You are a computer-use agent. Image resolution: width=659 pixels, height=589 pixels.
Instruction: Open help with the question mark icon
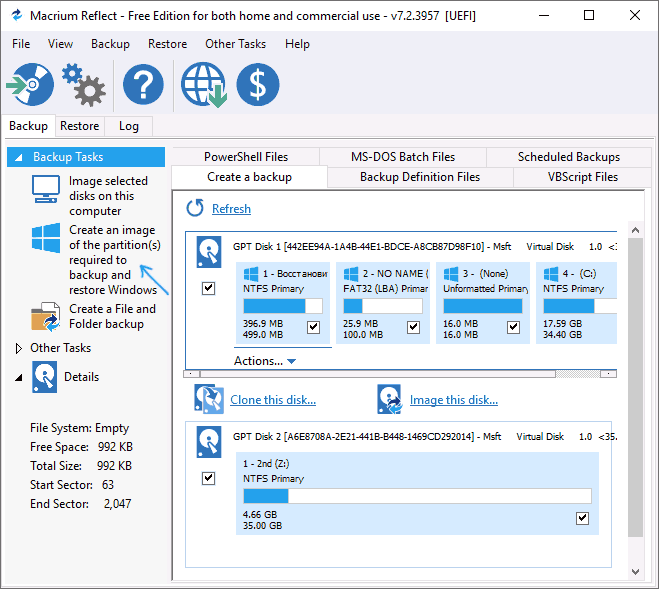[x=143, y=85]
